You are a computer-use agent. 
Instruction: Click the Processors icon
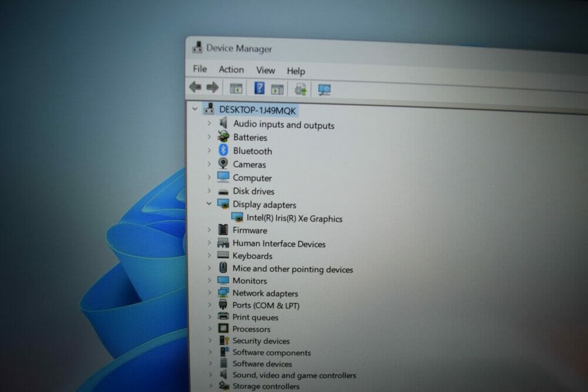point(223,329)
